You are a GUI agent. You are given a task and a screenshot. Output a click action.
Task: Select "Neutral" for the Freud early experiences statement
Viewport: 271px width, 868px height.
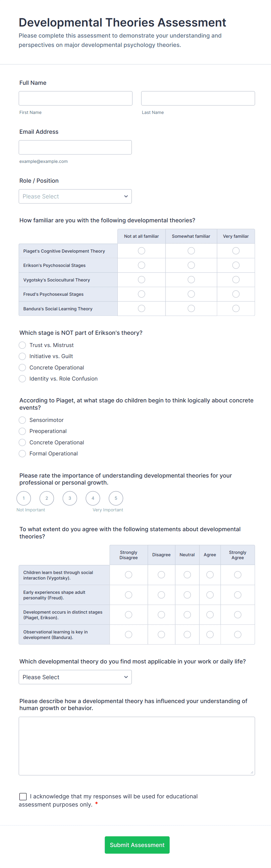tap(187, 595)
